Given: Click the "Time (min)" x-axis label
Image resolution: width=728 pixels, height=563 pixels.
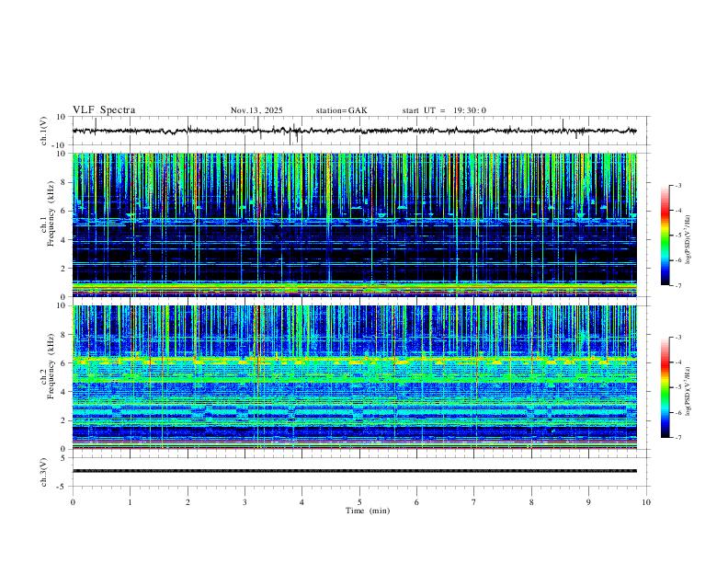Looking at the screenshot, I should coord(368,511).
